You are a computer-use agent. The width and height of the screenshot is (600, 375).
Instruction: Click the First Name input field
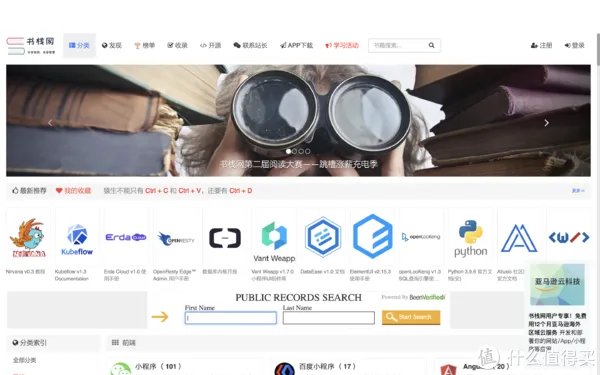click(231, 318)
